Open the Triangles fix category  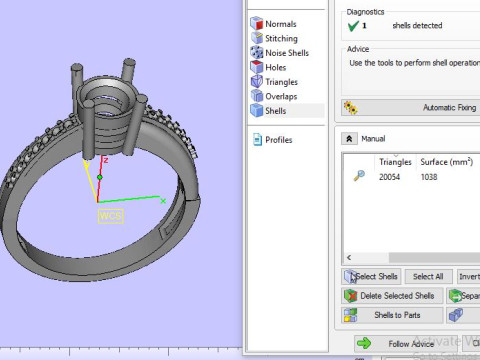coord(281,82)
